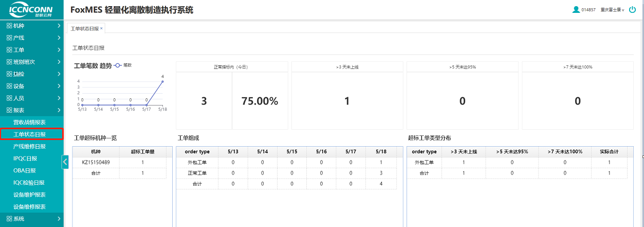Click the grid icon beside 抽检
This screenshot has height=227, width=644.
[9, 74]
